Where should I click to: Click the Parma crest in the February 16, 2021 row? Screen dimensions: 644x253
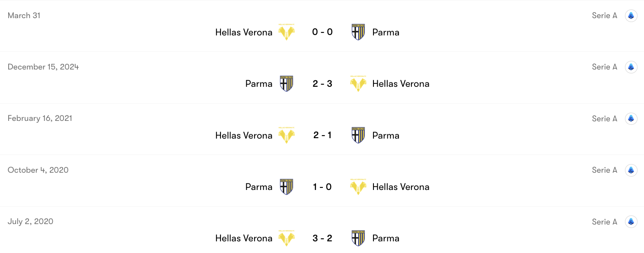[358, 135]
